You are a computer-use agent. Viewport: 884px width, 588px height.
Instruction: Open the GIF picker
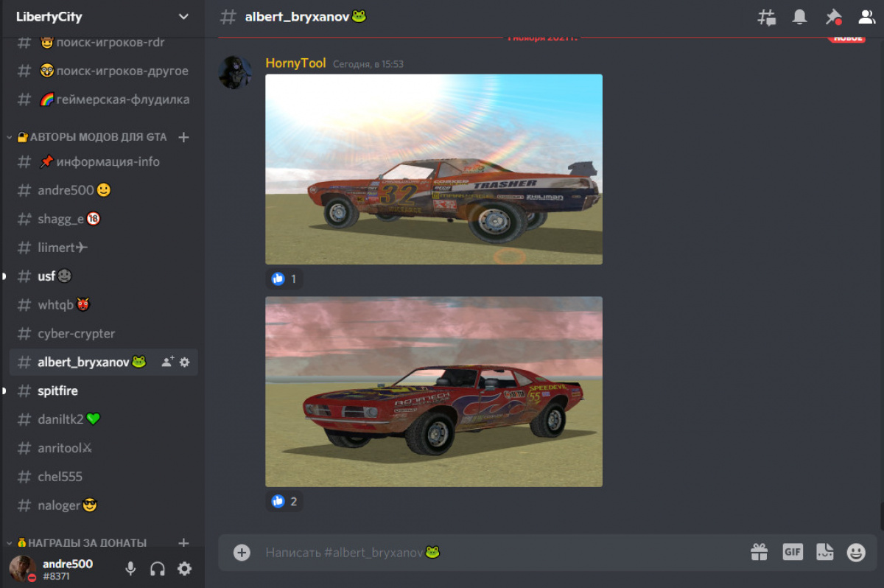(793, 552)
